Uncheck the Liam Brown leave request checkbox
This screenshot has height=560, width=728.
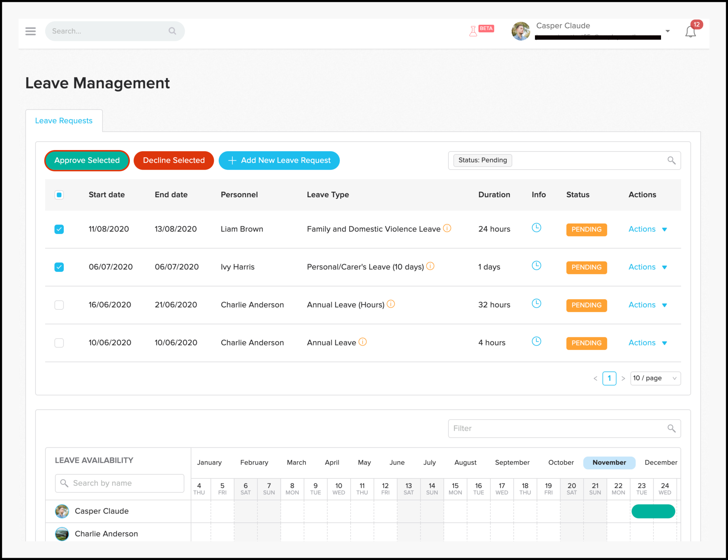pos(59,229)
